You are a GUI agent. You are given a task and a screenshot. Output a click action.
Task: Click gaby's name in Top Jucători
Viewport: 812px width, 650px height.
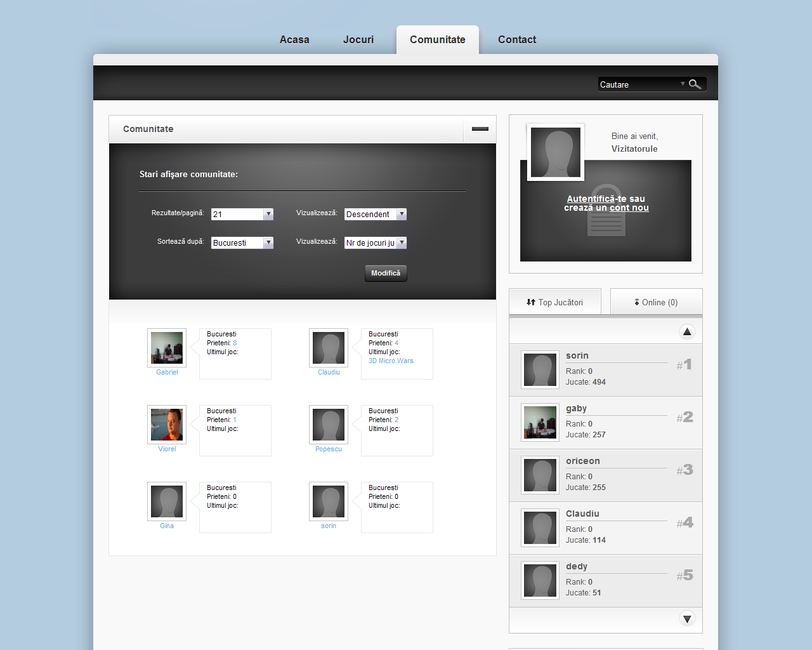pyautogui.click(x=577, y=408)
